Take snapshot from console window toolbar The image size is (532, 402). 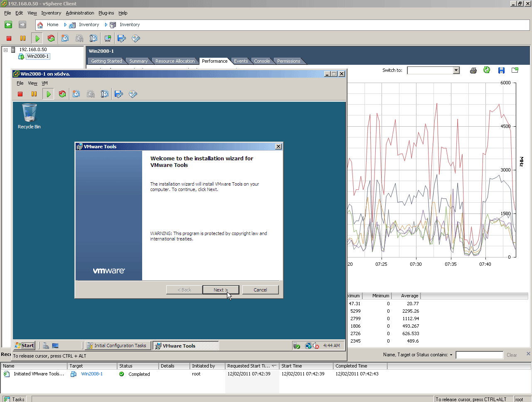click(x=76, y=94)
